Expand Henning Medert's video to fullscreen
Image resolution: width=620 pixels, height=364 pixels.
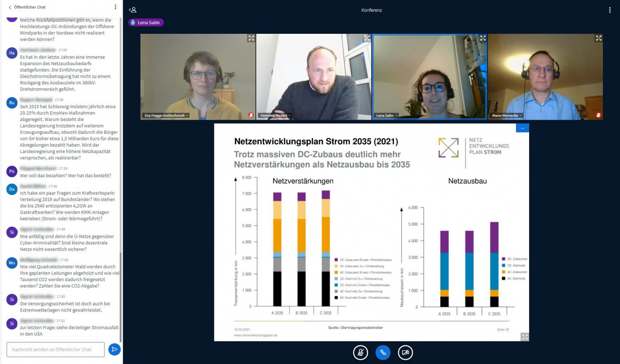pyautogui.click(x=367, y=38)
